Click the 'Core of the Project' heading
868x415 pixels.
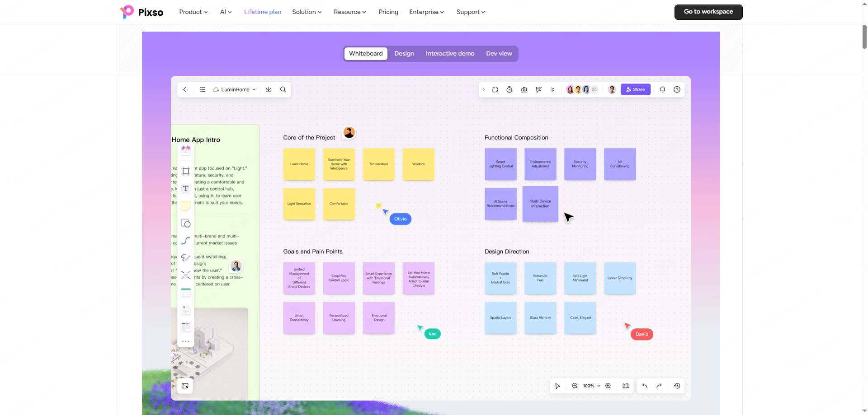(309, 138)
